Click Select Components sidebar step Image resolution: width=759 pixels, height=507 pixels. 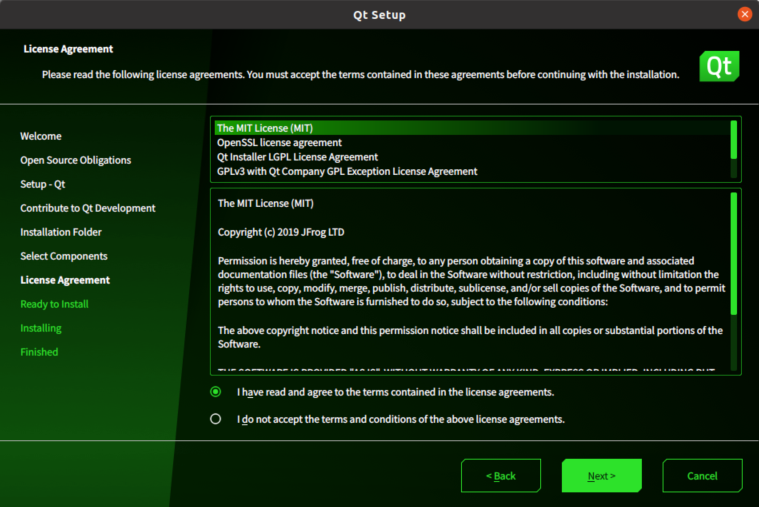(64, 256)
